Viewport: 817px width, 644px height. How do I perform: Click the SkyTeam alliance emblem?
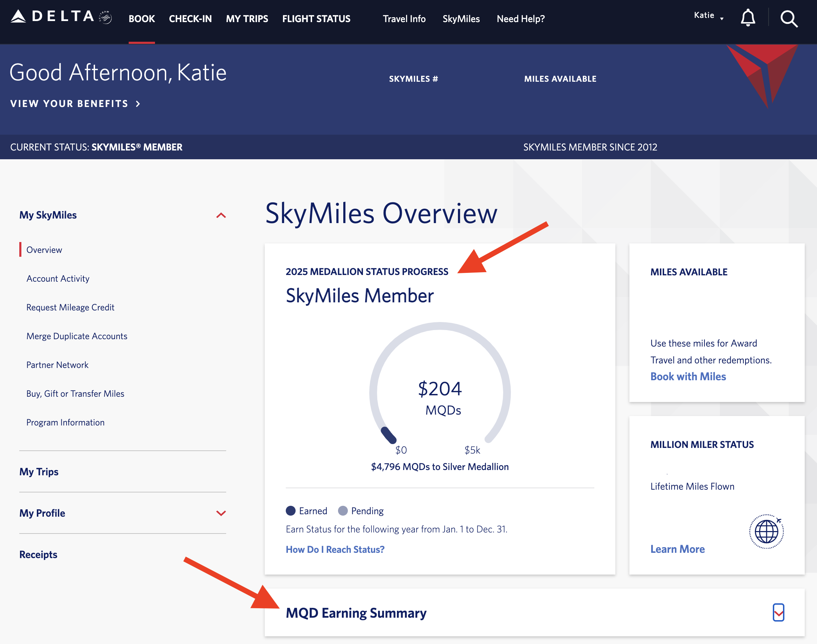pos(105,17)
